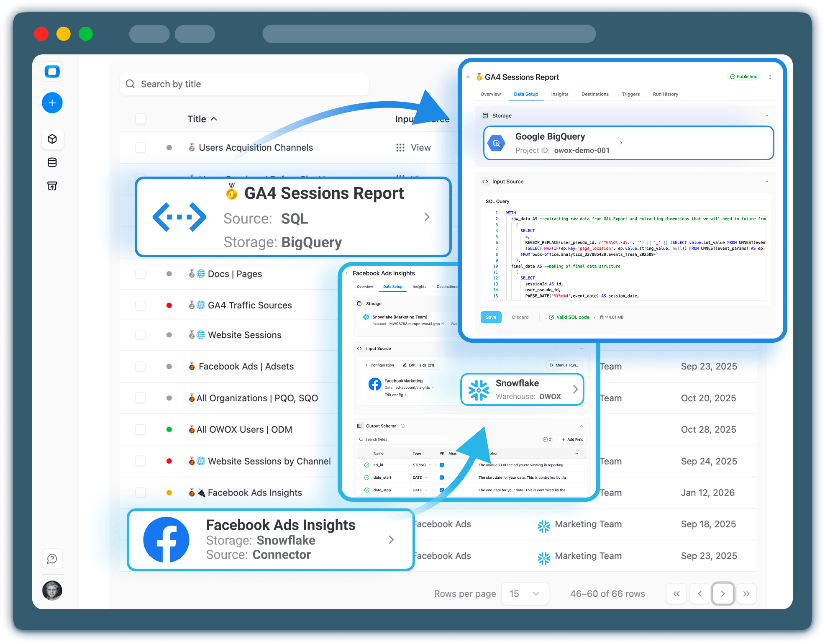Collapse the Storage section chevron

(x=766, y=116)
